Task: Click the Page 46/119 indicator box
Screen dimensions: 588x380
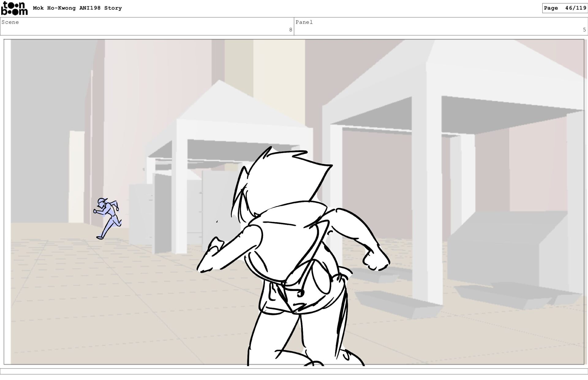Action: click(565, 8)
